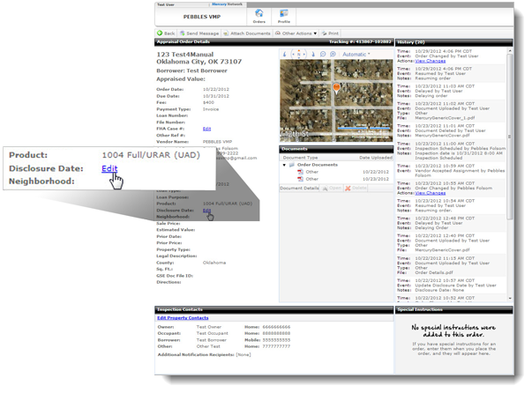Click Edit link next to FHA Case #
532x393 pixels.
[x=206, y=129]
